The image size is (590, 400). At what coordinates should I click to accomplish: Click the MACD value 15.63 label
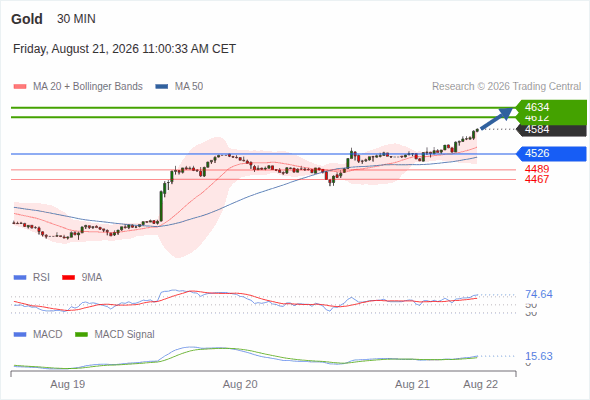click(x=539, y=356)
